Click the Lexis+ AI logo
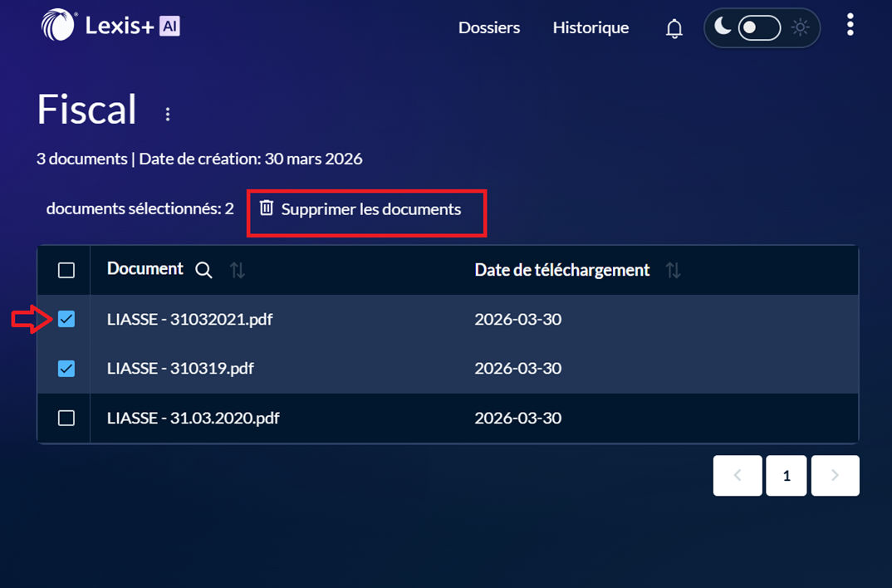 pyautogui.click(x=110, y=26)
